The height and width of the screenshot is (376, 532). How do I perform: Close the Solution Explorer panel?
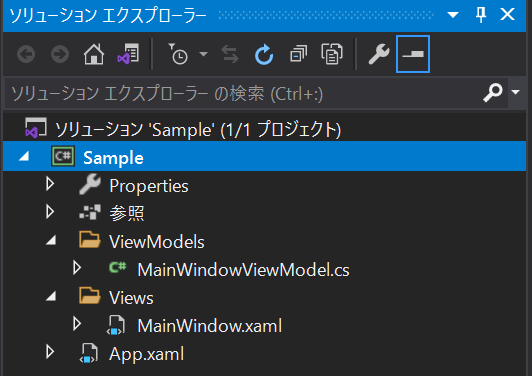tap(508, 14)
